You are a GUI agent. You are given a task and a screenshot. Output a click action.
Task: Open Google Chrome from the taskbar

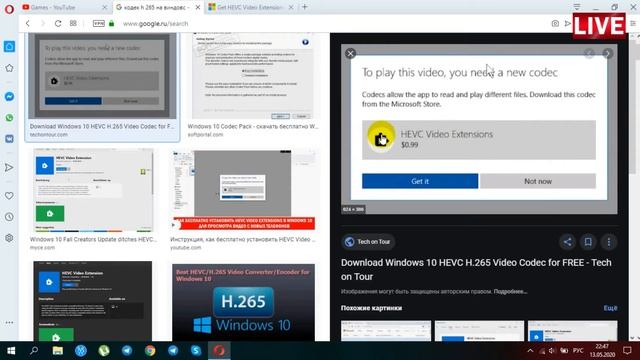tap(150, 351)
